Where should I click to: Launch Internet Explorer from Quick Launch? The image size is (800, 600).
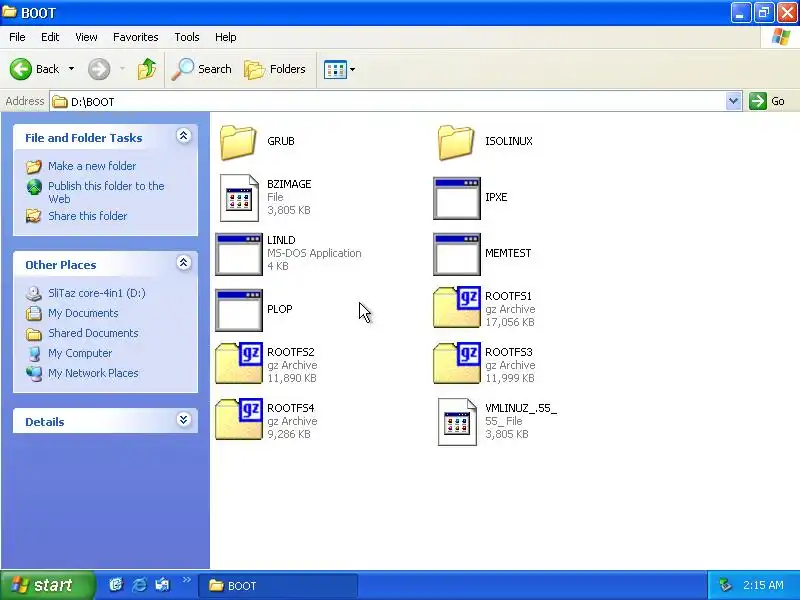point(139,585)
